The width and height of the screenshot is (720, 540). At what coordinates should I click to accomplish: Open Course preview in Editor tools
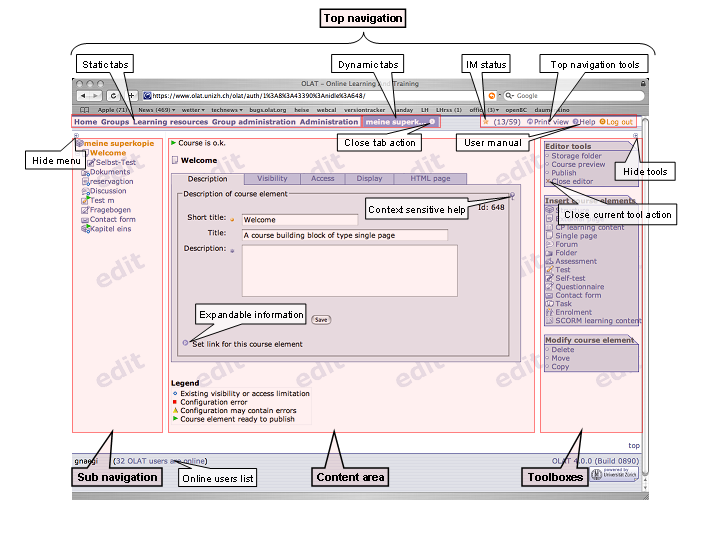578,164
